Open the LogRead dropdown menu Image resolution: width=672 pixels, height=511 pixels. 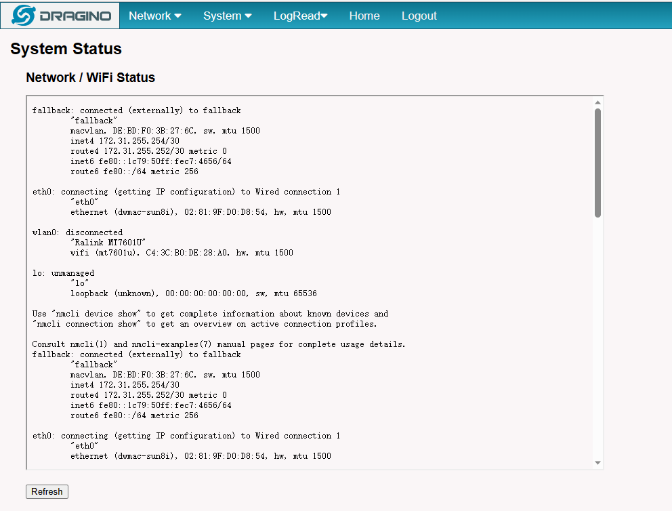300,16
